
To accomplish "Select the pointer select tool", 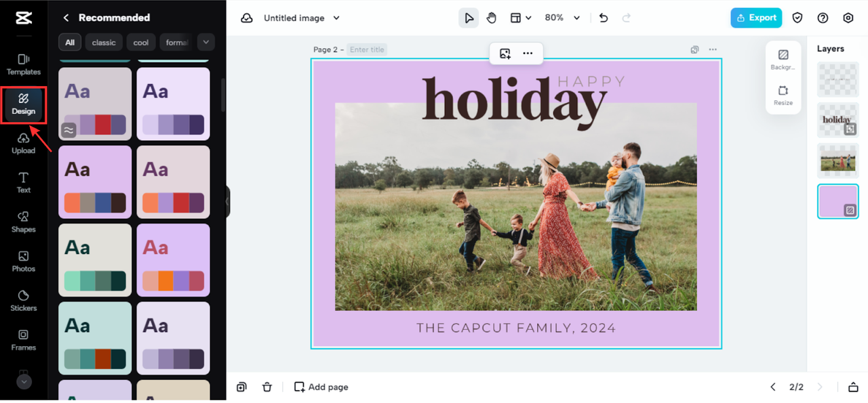I will click(x=469, y=18).
